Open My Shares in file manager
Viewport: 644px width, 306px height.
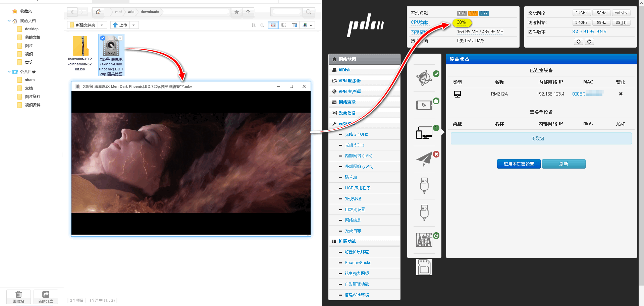click(x=46, y=297)
